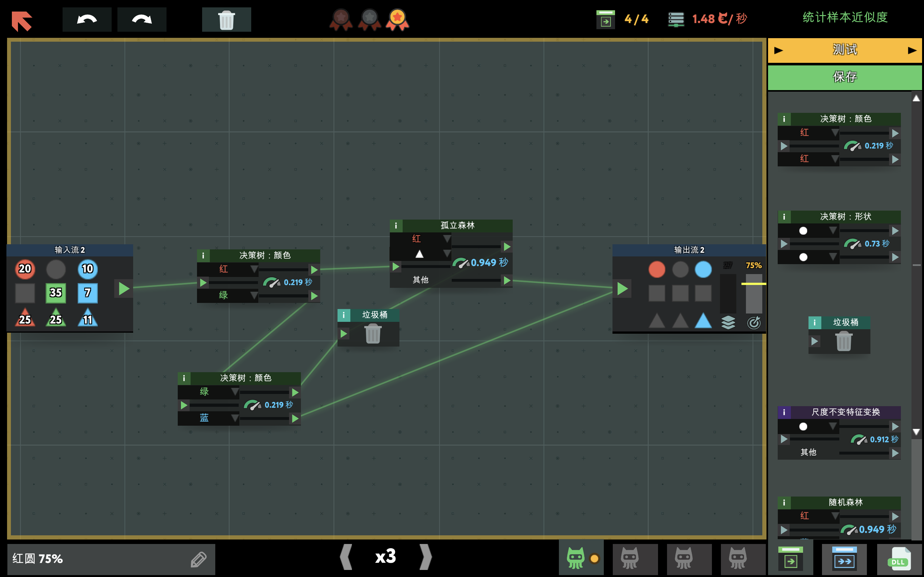Open the 绿 dropdown on upper 决策树:颜色 node
This screenshot has height=577, width=924.
click(253, 295)
